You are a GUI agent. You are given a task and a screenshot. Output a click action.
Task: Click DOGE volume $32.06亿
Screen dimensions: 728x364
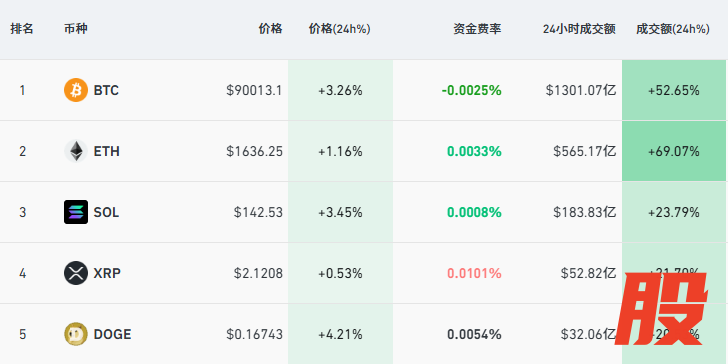coord(588,334)
